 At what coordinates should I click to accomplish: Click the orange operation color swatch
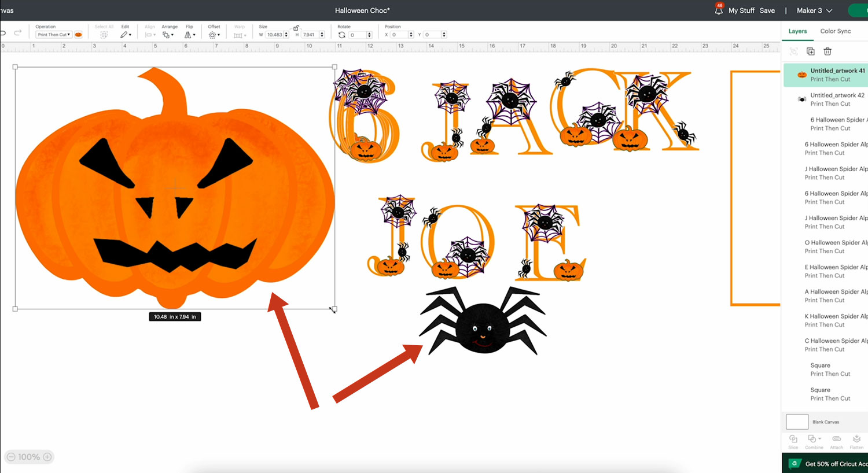click(78, 35)
